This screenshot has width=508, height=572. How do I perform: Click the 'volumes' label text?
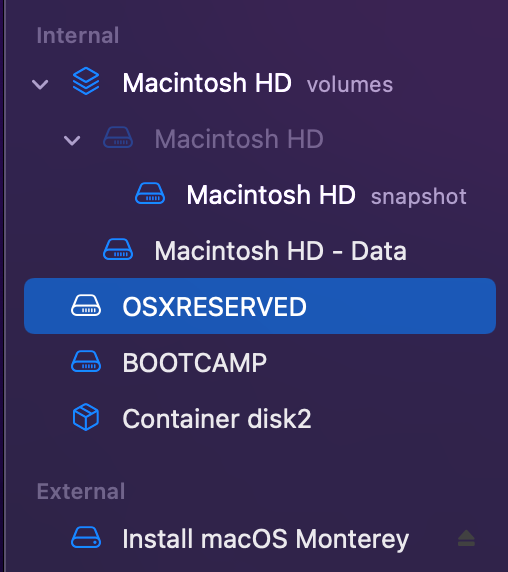coord(350,85)
